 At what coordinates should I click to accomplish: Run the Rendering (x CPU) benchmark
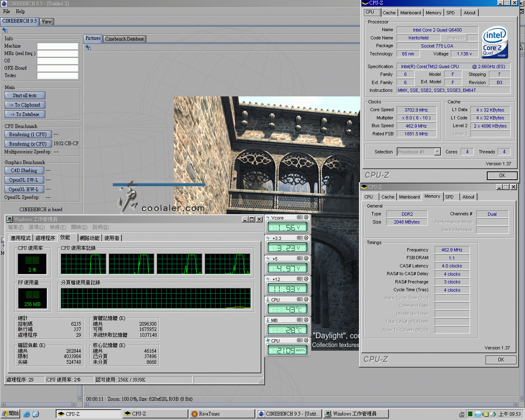[28, 144]
